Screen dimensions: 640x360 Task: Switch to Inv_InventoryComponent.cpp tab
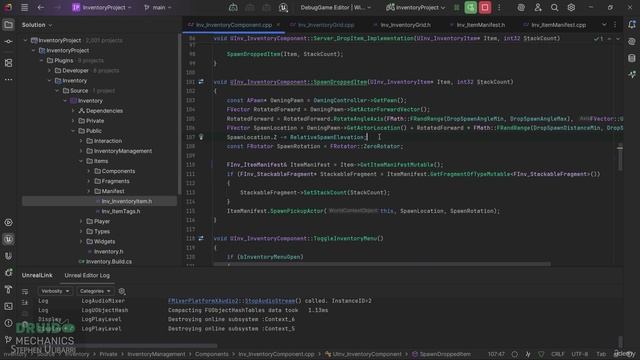[x=233, y=25]
